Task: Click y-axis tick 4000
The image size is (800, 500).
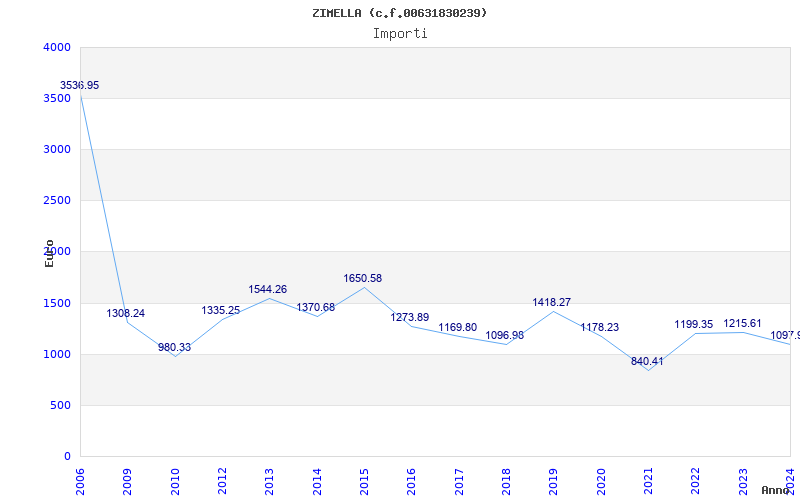Action: click(x=57, y=47)
